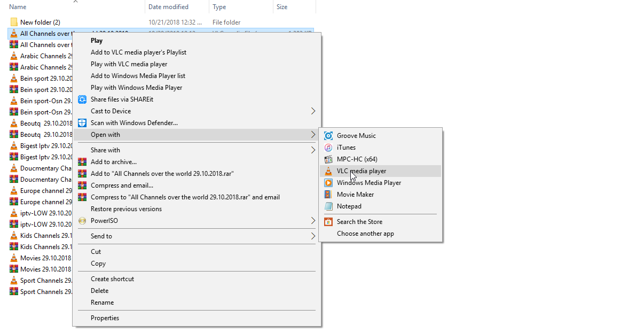Select VLC icon of Europe channel file

[14, 191]
